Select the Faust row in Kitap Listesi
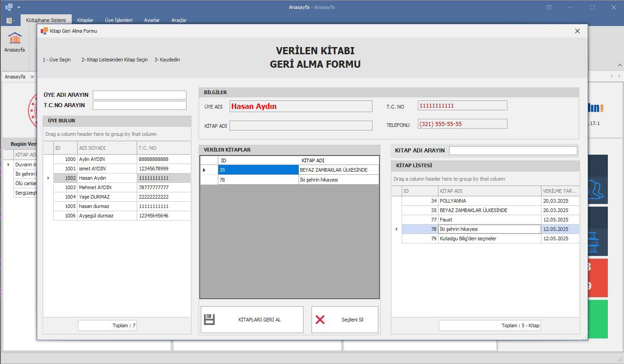Screen dimensions: 624x364 coord(489,220)
